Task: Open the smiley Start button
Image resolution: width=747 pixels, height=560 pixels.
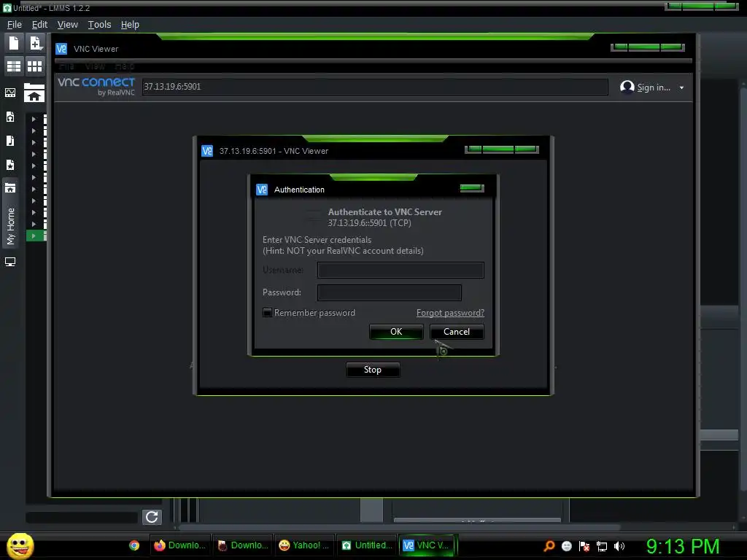Action: coord(20,545)
